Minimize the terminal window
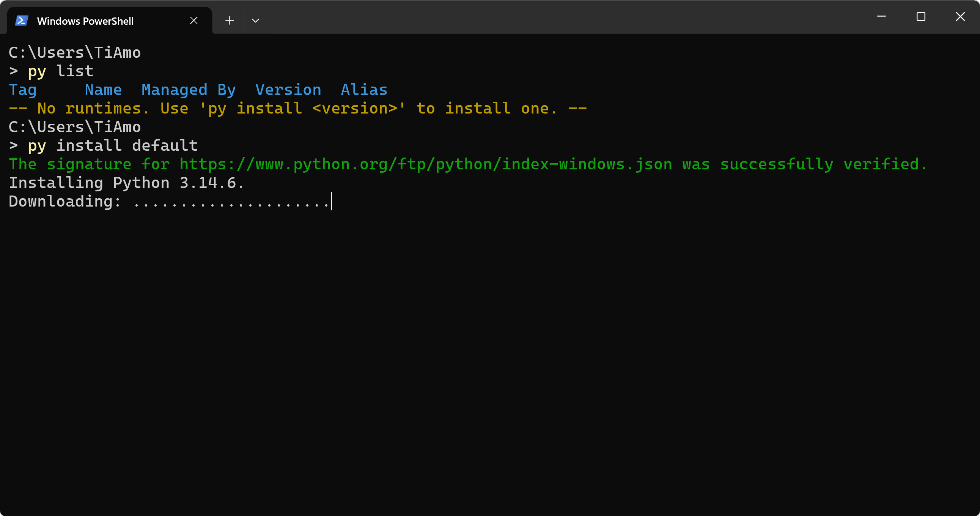Viewport: 980px width, 516px height. point(881,16)
